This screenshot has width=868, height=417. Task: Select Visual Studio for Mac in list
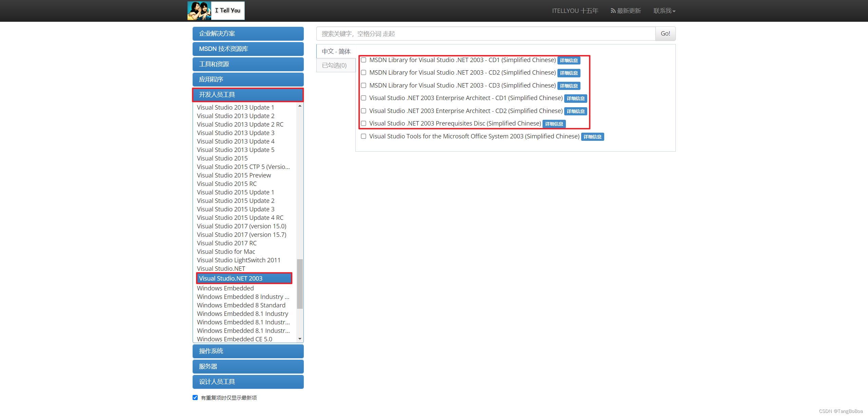pyautogui.click(x=226, y=251)
